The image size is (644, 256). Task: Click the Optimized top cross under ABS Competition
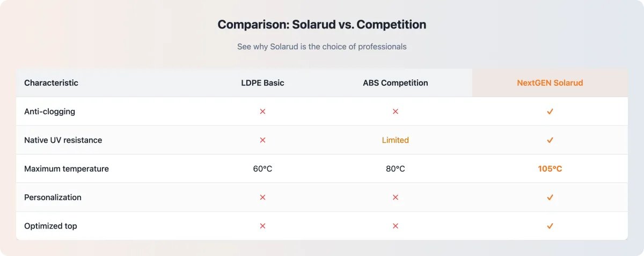pos(396,226)
